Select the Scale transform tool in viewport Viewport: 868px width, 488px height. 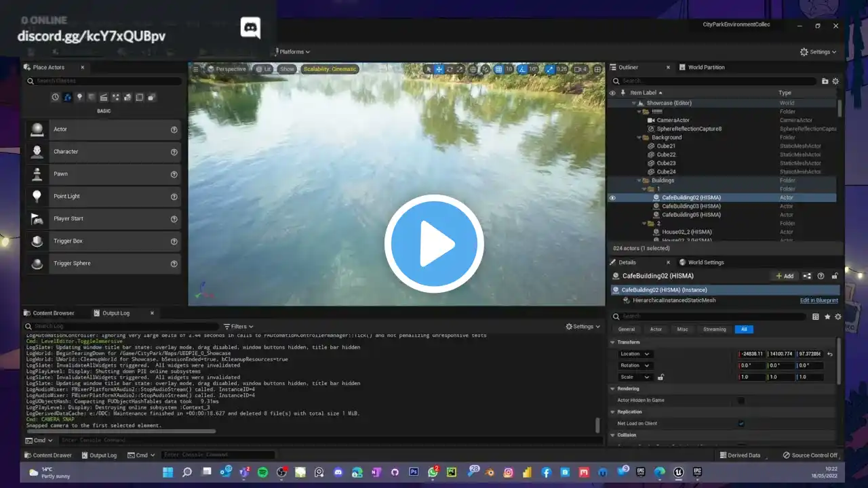(x=461, y=69)
